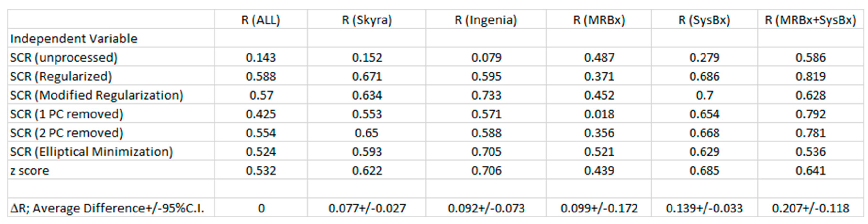Select the cell containing 0.819

(810, 77)
